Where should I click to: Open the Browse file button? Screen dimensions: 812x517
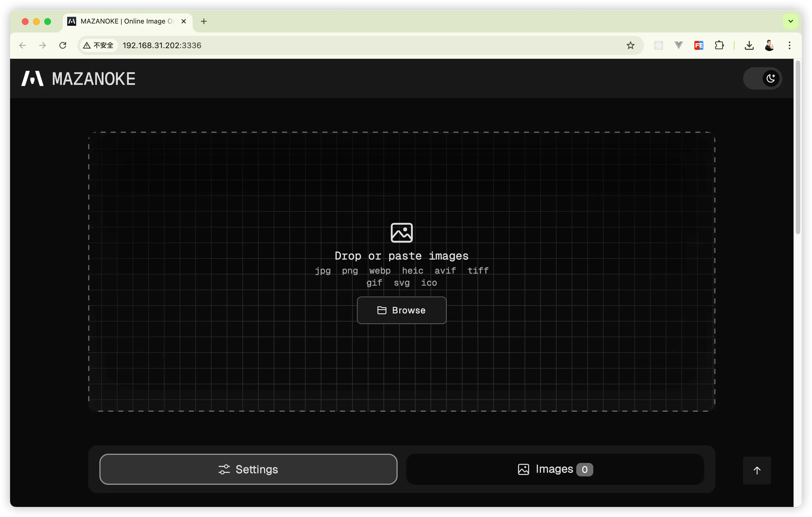click(402, 310)
